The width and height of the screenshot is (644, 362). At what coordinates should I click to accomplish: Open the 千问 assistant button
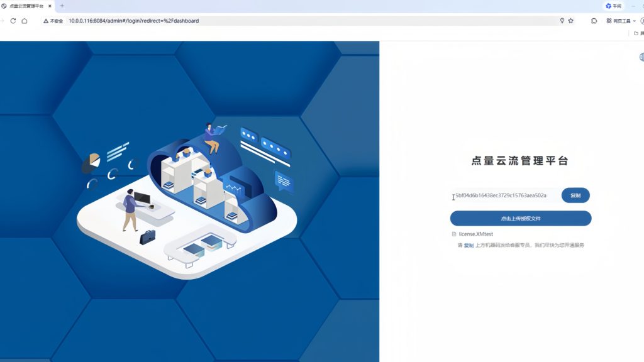[613, 6]
